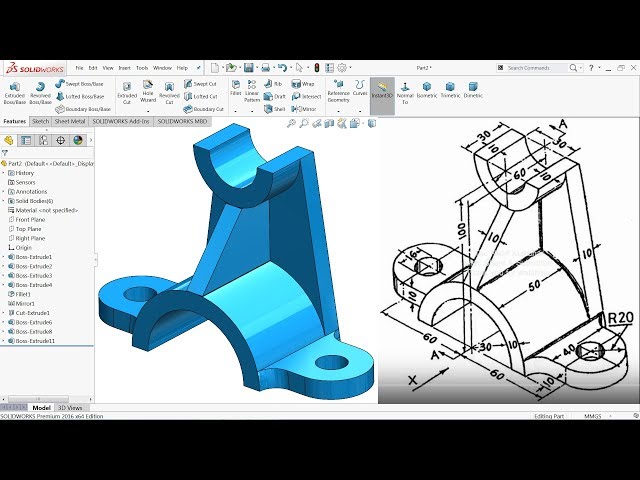Choose Boundary Boss/Base feature
Screen dimensions: 640x480
[x=83, y=109]
